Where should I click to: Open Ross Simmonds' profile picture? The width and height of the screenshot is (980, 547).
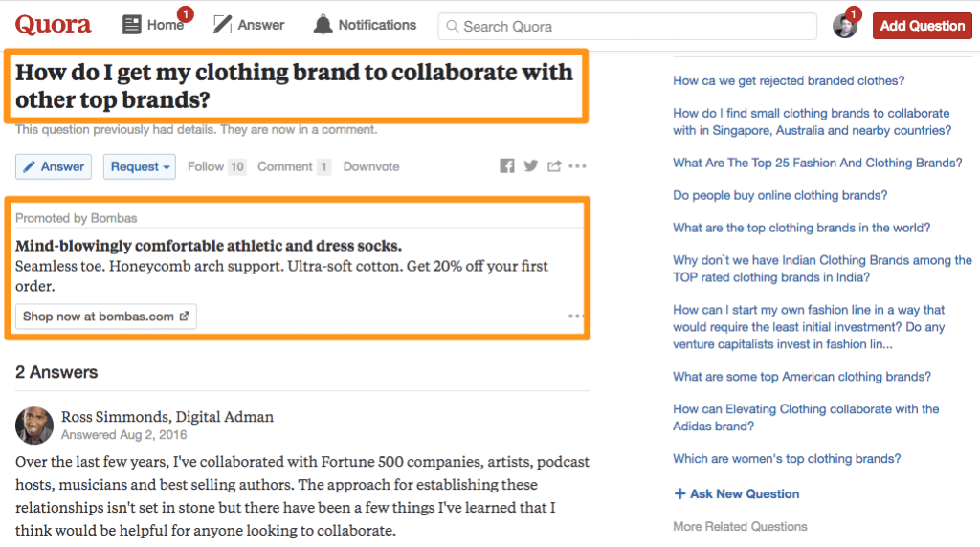coord(34,426)
